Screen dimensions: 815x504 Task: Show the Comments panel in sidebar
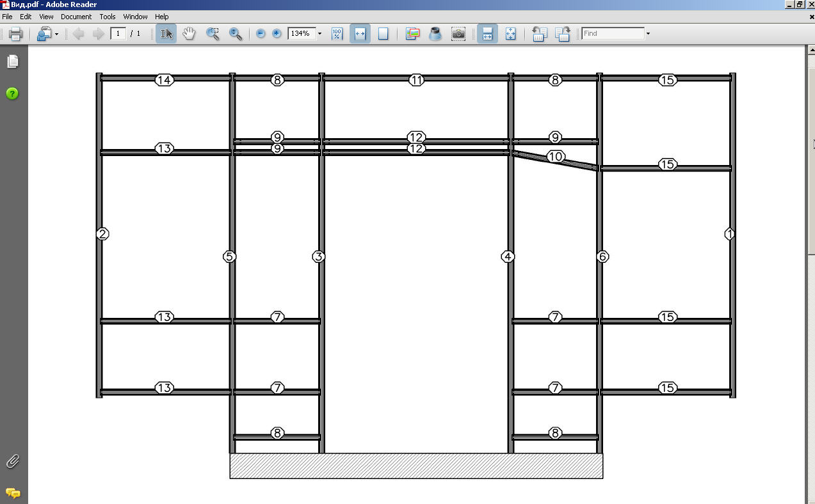(x=12, y=493)
